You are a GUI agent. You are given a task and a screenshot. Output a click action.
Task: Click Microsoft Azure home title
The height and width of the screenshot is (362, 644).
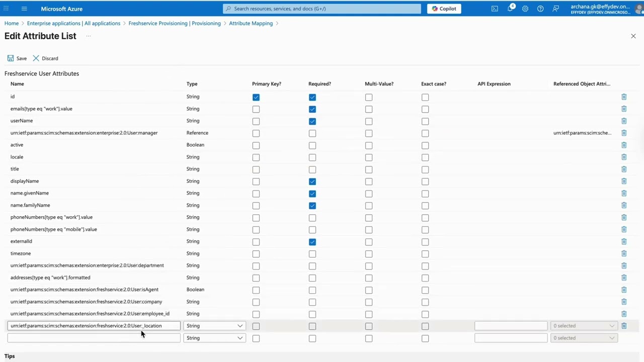coord(62,9)
